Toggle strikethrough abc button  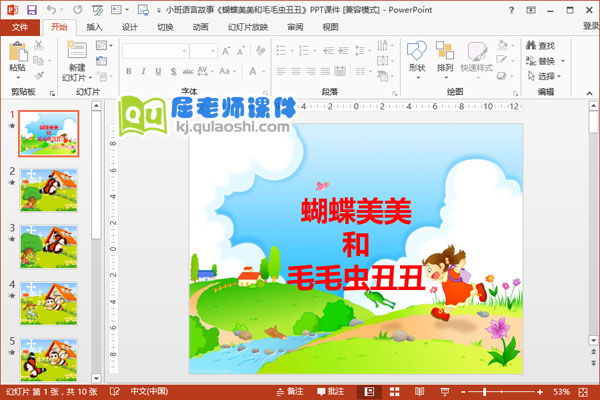pyautogui.click(x=188, y=71)
